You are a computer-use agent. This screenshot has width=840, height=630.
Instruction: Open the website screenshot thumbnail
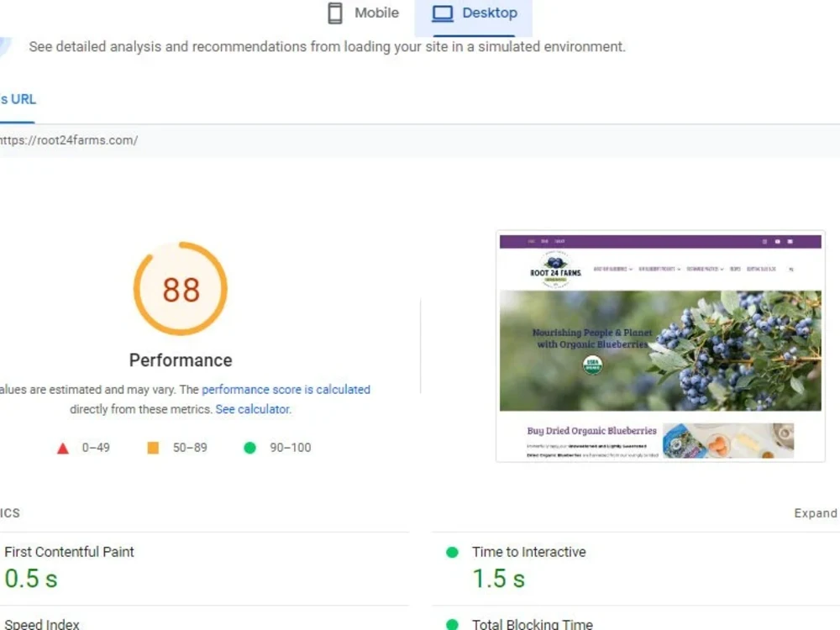[x=660, y=347]
